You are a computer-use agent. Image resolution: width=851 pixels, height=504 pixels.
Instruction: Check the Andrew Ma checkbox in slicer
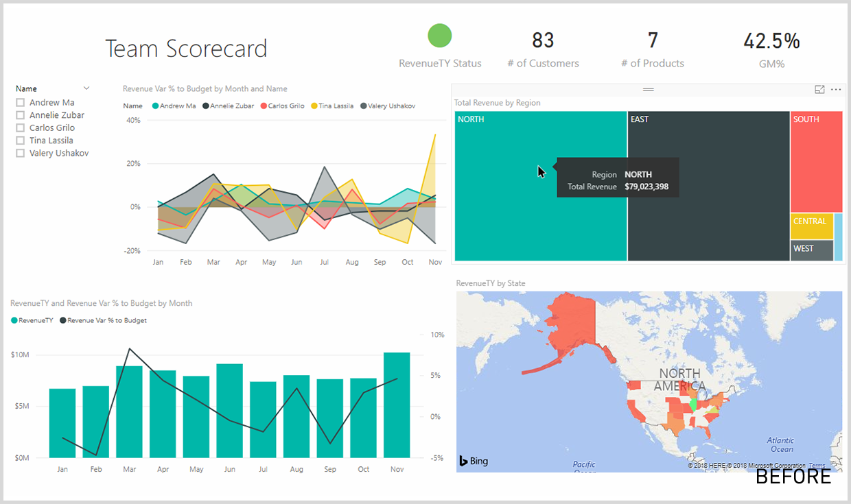point(21,103)
